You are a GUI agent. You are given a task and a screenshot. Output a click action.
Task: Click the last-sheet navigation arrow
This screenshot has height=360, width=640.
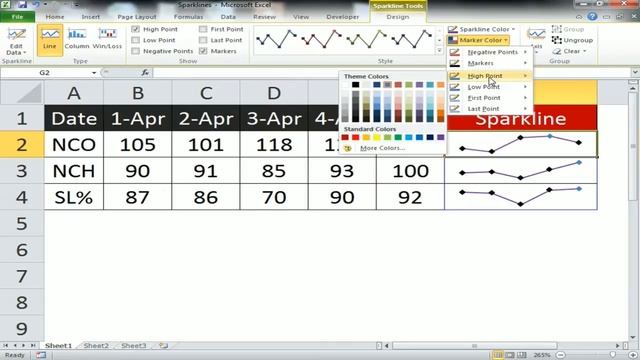tap(33, 345)
